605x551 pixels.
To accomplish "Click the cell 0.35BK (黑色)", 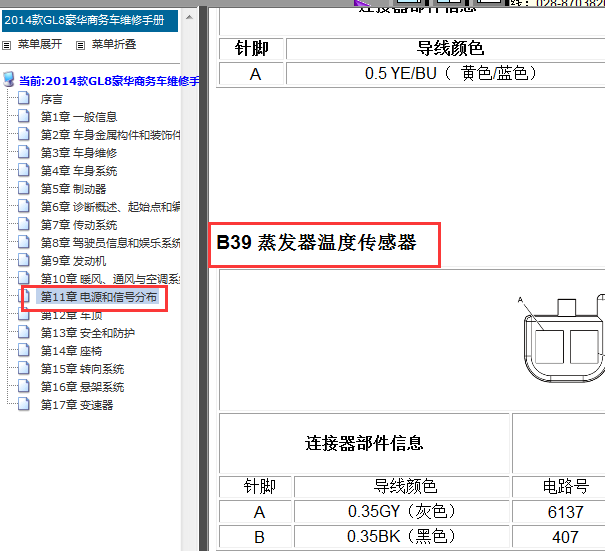I will (x=402, y=537).
